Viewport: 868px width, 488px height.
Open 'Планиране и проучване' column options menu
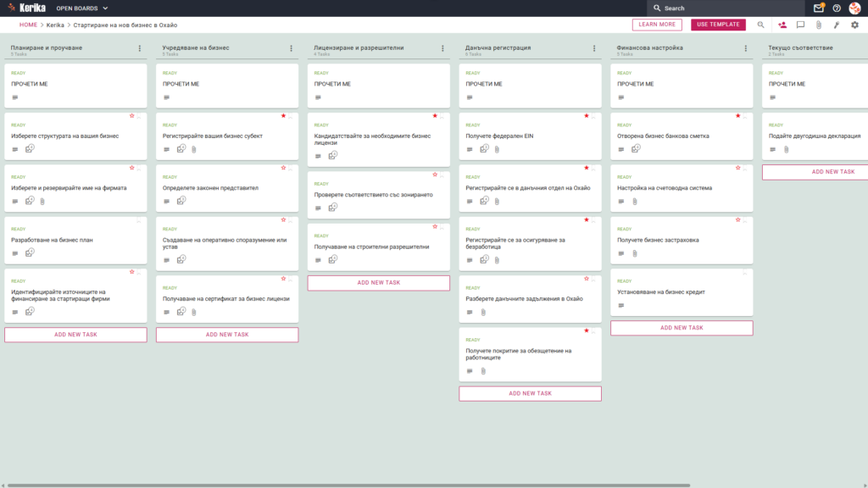tap(140, 48)
